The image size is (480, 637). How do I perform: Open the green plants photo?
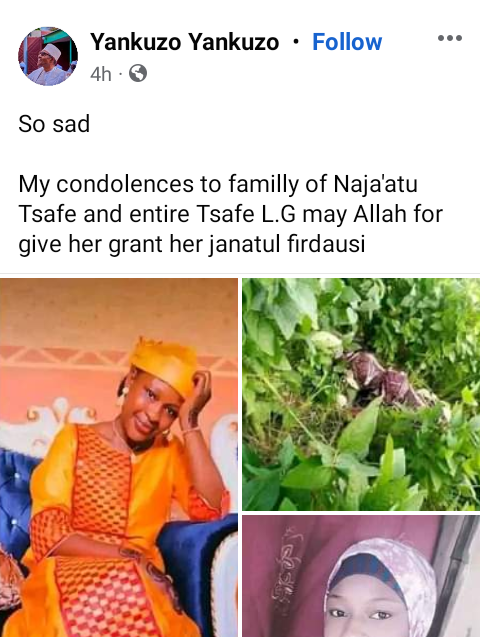tap(361, 394)
